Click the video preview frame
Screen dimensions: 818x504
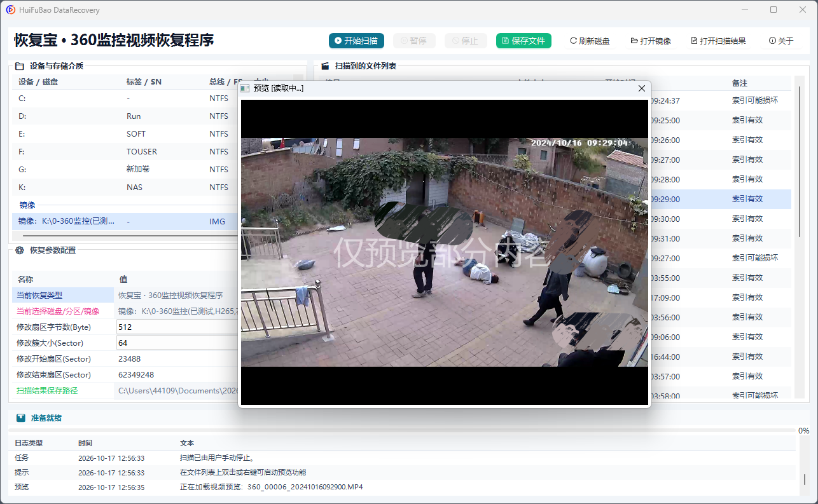pyautogui.click(x=445, y=252)
